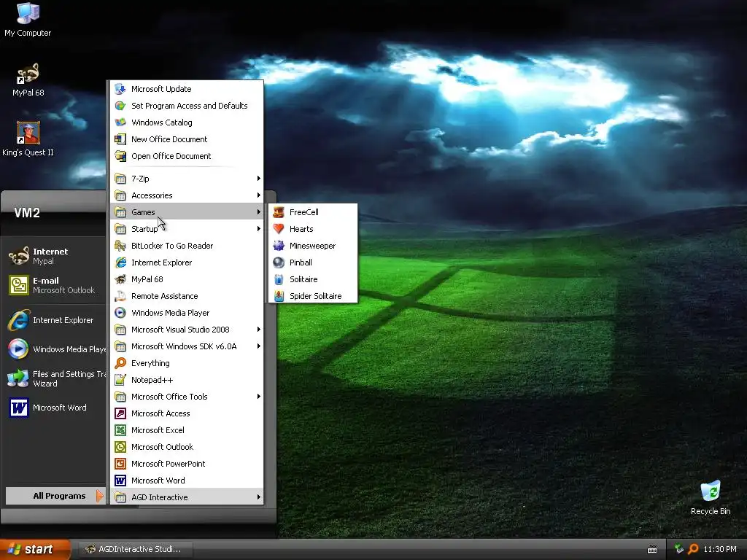747x560 pixels.
Task: Open Microsoft Word in Start menu's left list
Action: (55, 408)
